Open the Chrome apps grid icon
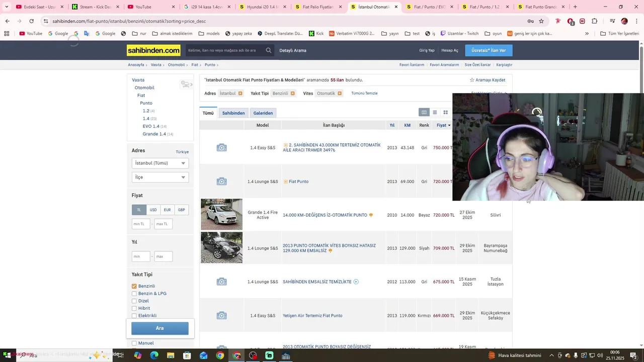This screenshot has width=644, height=362. [x=7, y=34]
